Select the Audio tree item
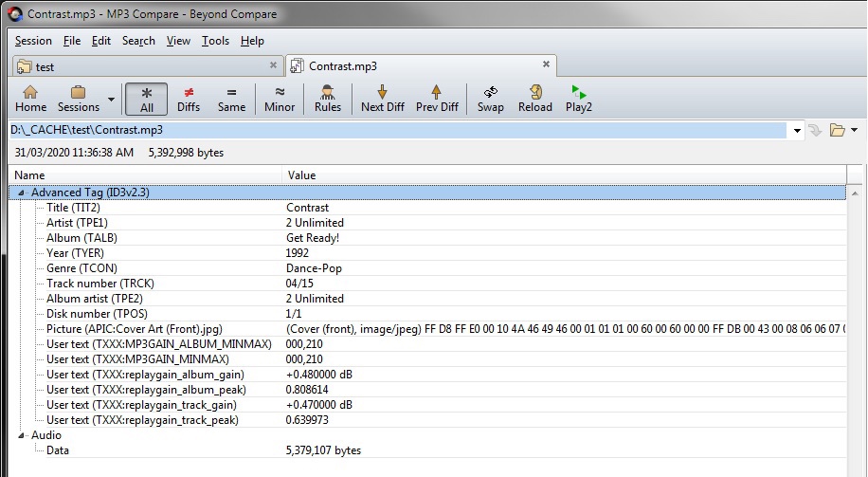Image resolution: width=868 pixels, height=477 pixels. [x=45, y=435]
